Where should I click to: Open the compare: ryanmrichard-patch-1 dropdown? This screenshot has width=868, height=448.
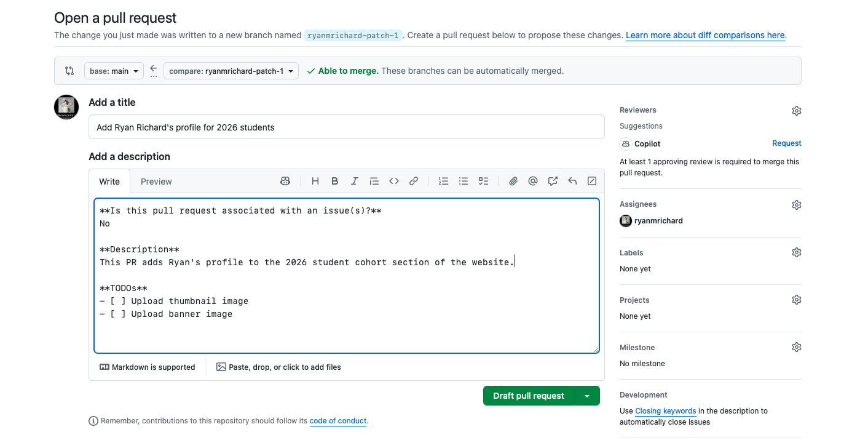pyautogui.click(x=231, y=71)
